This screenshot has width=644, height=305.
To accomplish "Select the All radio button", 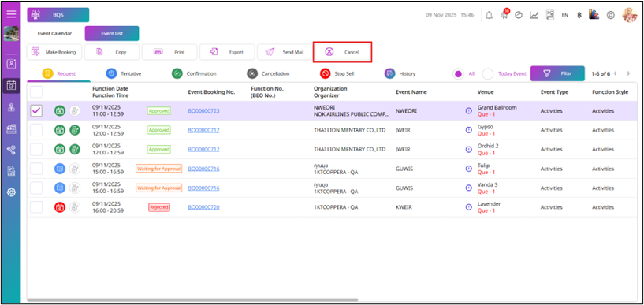I will click(x=458, y=74).
